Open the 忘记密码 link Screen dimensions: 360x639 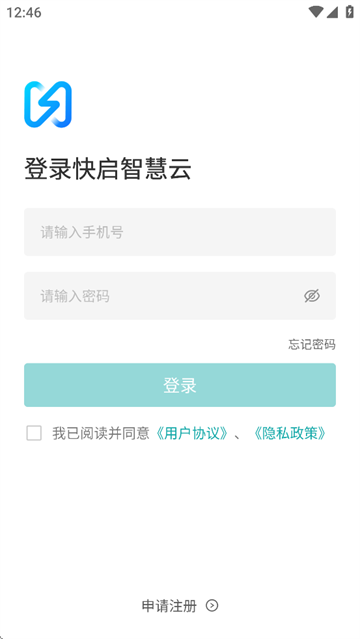coord(312,345)
